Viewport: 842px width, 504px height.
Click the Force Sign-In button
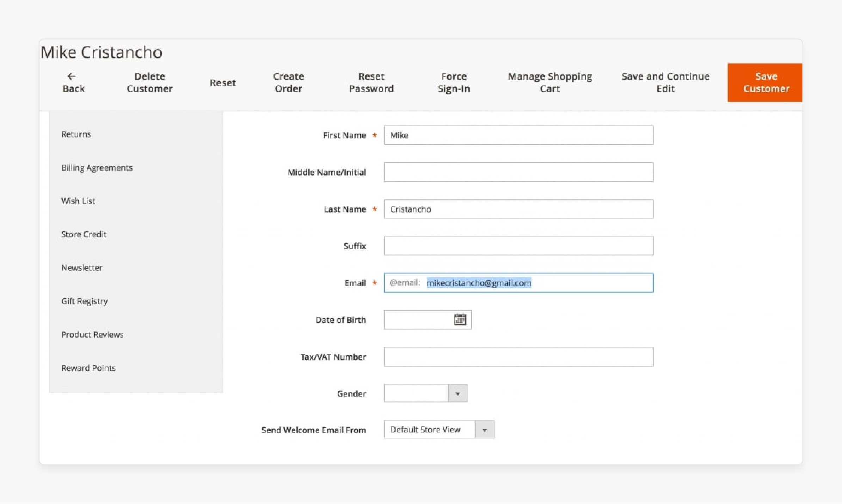click(x=454, y=82)
